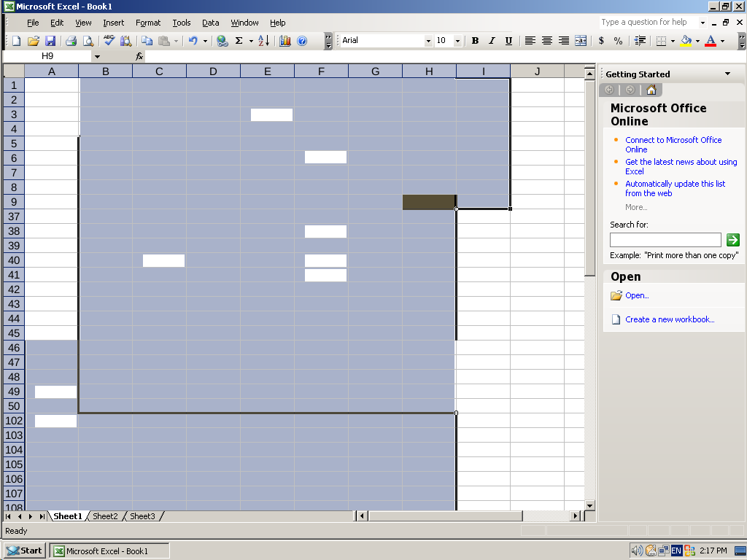
Task: Run the Spelling check tool
Action: (x=109, y=41)
